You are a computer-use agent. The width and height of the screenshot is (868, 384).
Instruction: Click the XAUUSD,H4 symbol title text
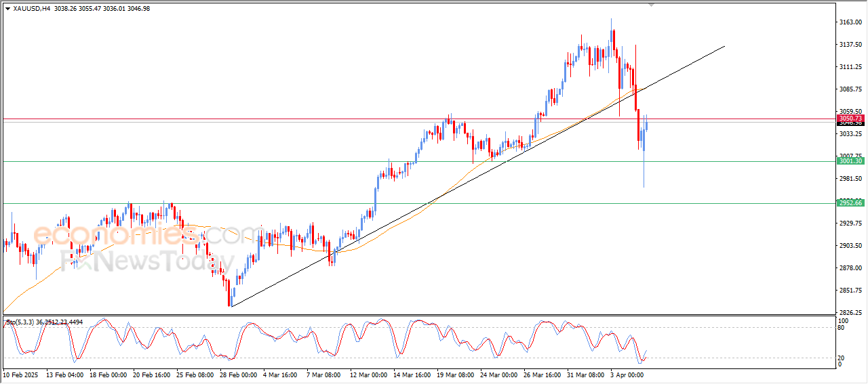pyautogui.click(x=32, y=8)
